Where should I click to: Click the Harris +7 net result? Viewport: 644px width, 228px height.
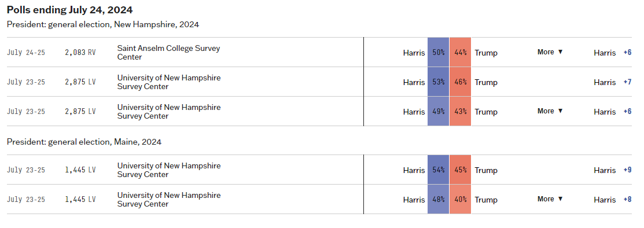(x=612, y=82)
